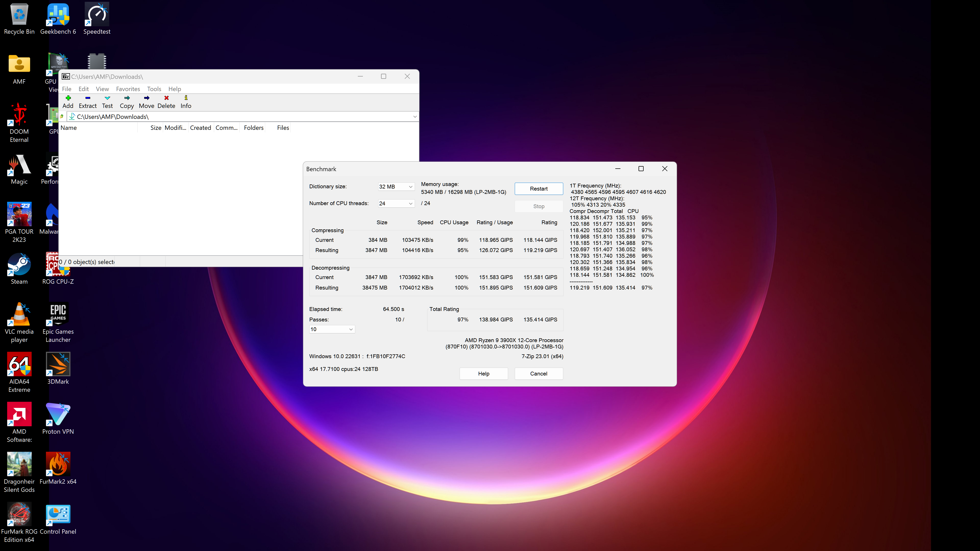The width and height of the screenshot is (980, 551).
Task: Select the Geekbench 6 desktop shortcut
Action: click(x=58, y=19)
